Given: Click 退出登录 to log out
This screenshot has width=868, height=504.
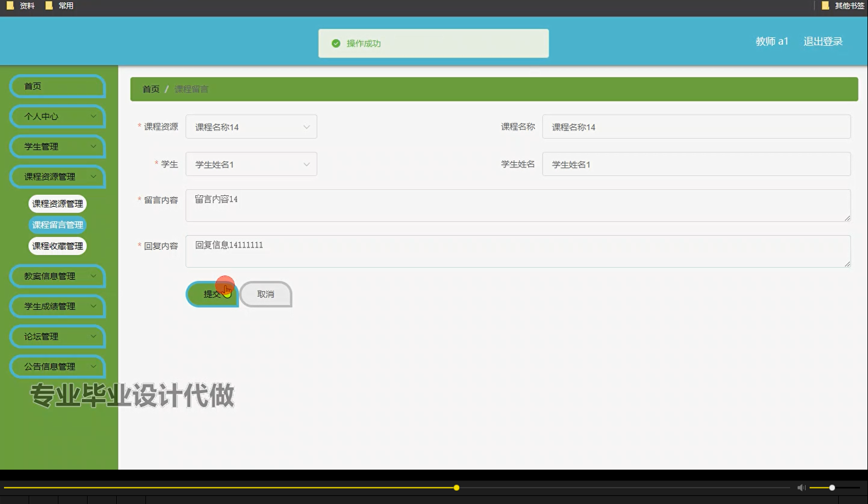Looking at the screenshot, I should click(x=823, y=41).
